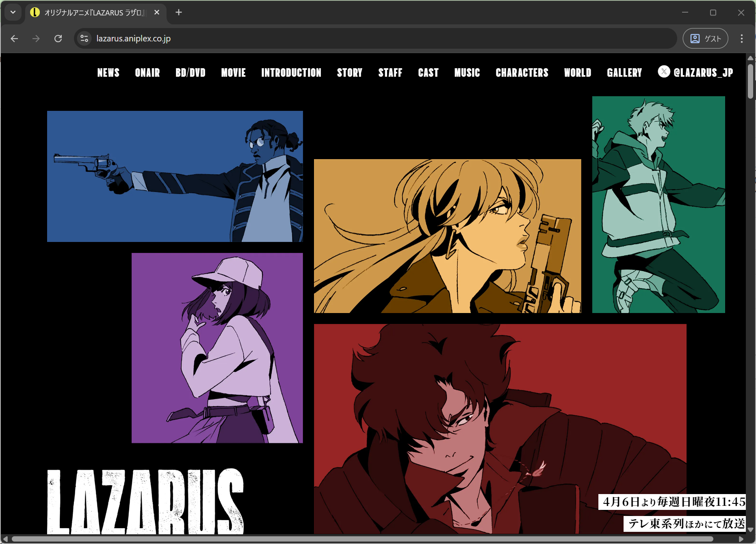Click the red dark-haired man artwork
756x544 pixels.
point(500,429)
